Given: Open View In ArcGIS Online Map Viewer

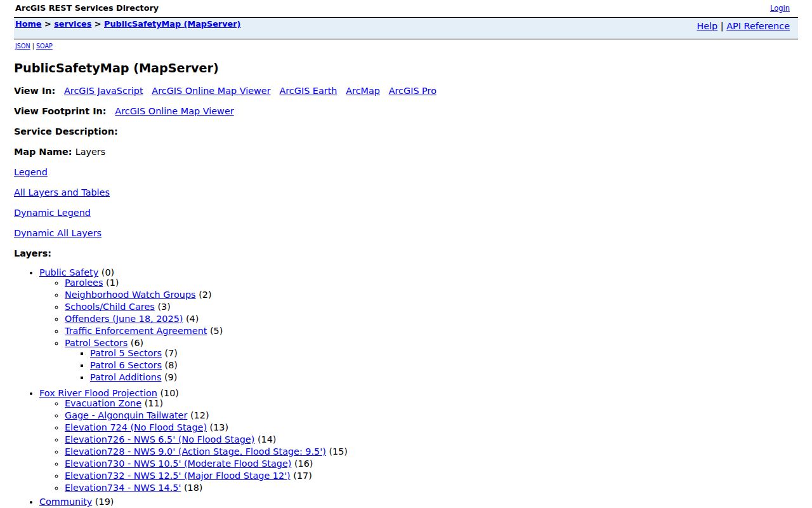Looking at the screenshot, I should coord(211,91).
